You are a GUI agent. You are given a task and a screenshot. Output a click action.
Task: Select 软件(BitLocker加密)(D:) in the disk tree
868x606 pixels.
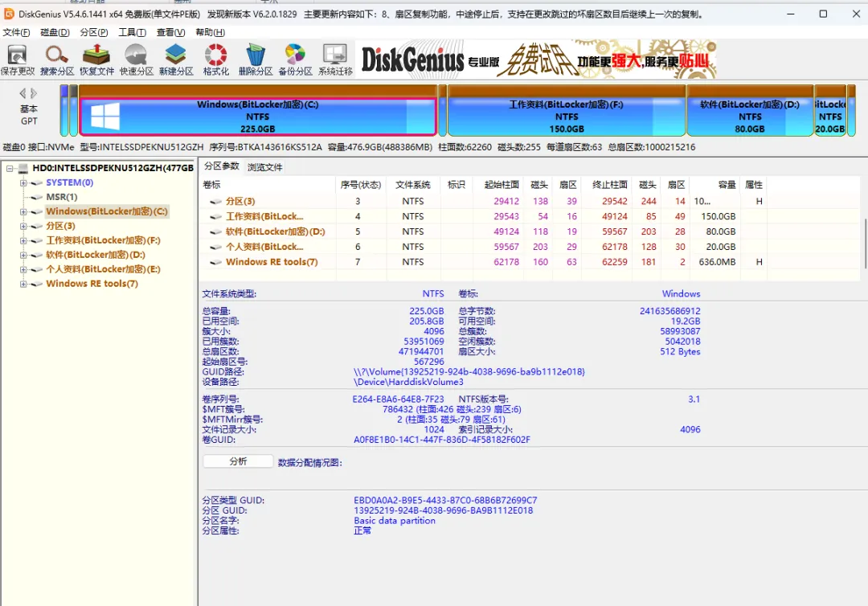click(x=95, y=255)
